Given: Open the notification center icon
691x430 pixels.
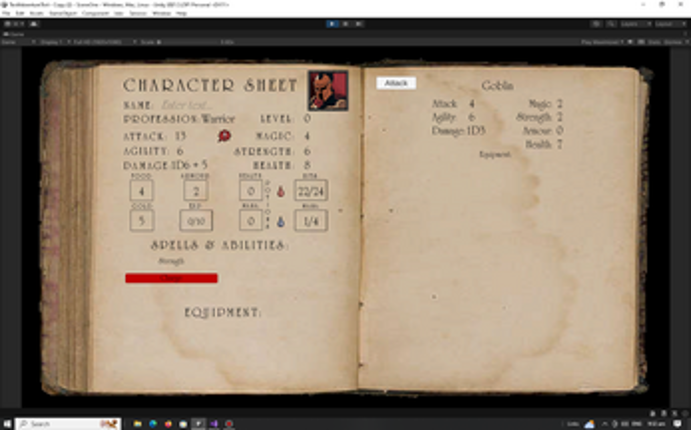Looking at the screenshot, I should coord(678,424).
